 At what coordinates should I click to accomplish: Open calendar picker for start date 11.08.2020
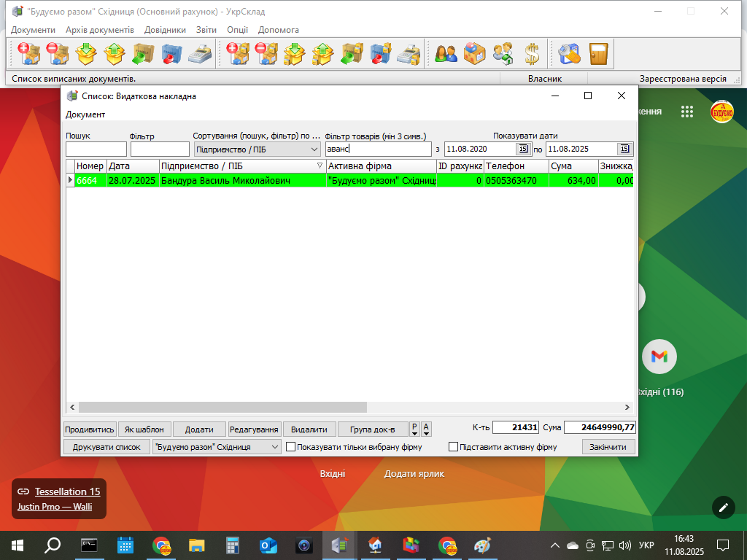tap(523, 149)
